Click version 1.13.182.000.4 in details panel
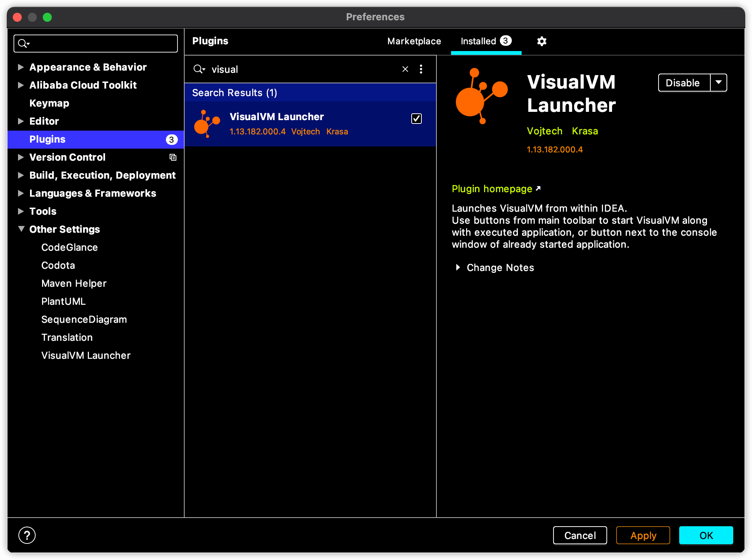The height and width of the screenshot is (560, 752). [555, 149]
